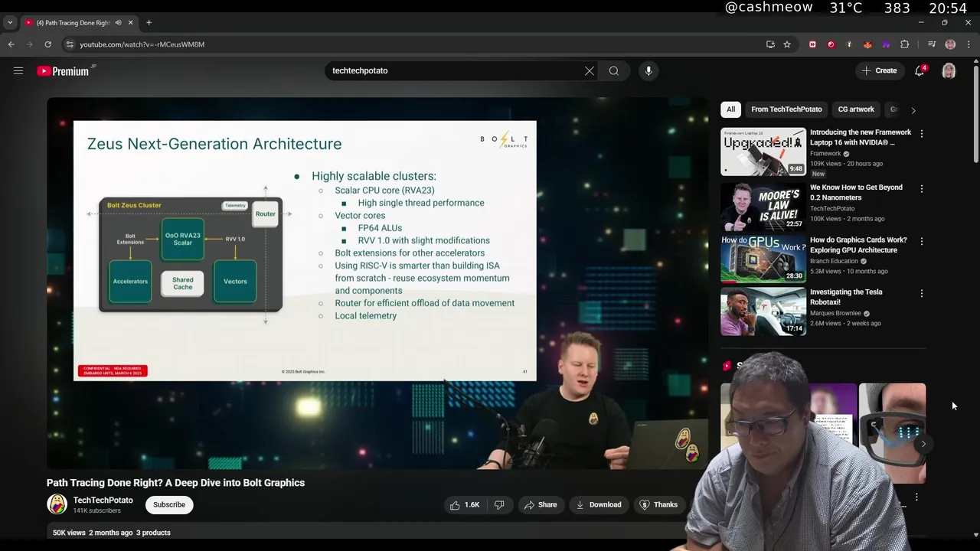Image resolution: width=980 pixels, height=551 pixels.
Task: Open options for 0.2 Nanometers video
Action: pyautogui.click(x=921, y=188)
